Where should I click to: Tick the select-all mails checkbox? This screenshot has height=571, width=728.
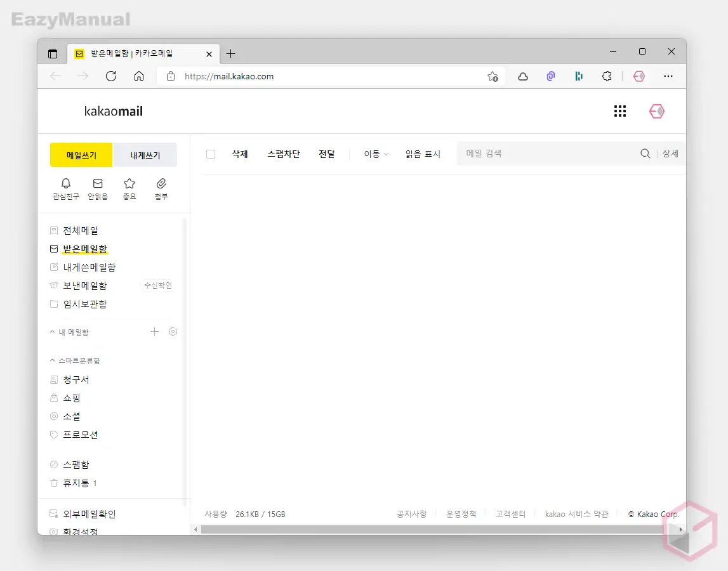pos(211,154)
